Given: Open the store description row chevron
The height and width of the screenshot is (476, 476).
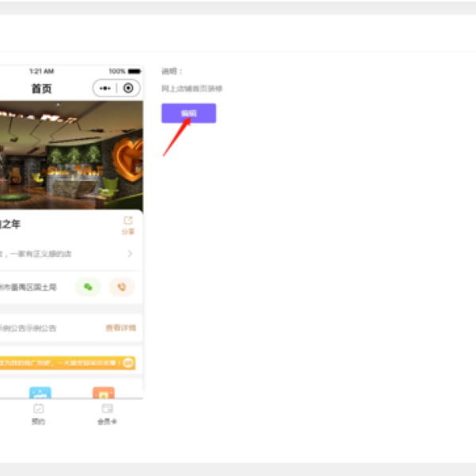Looking at the screenshot, I should (x=130, y=254).
